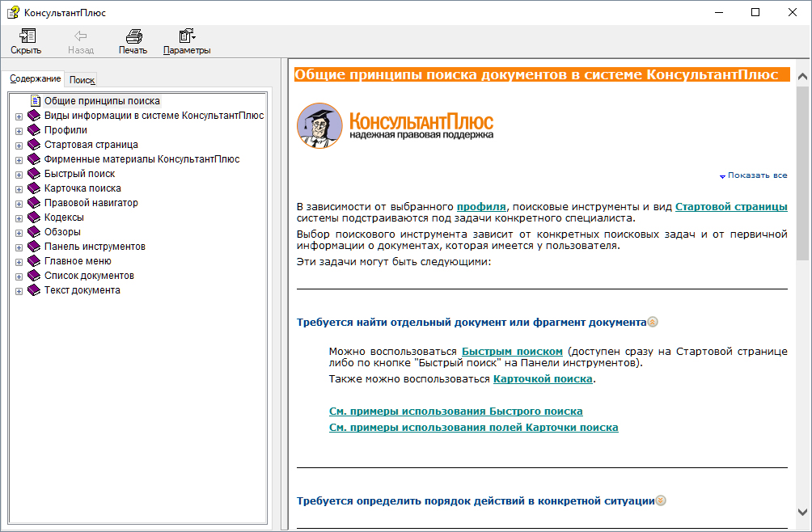Expand the Главное меню tree node
812x532 pixels.
tap(19, 263)
